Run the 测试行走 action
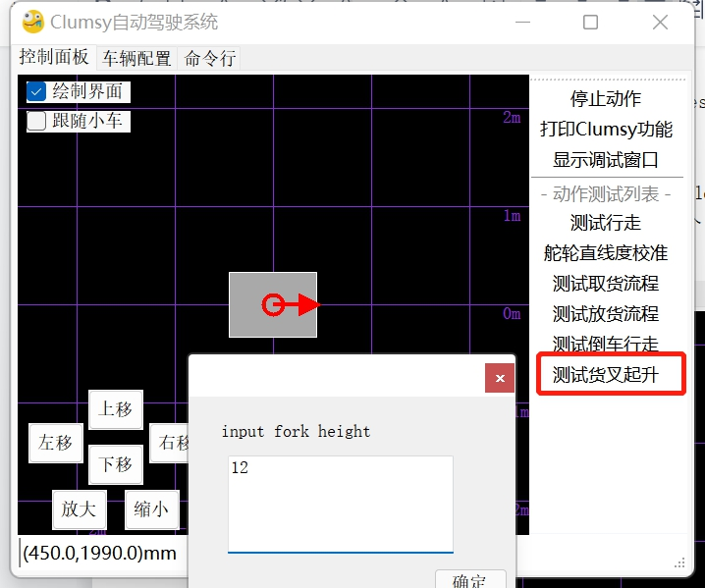 606,223
